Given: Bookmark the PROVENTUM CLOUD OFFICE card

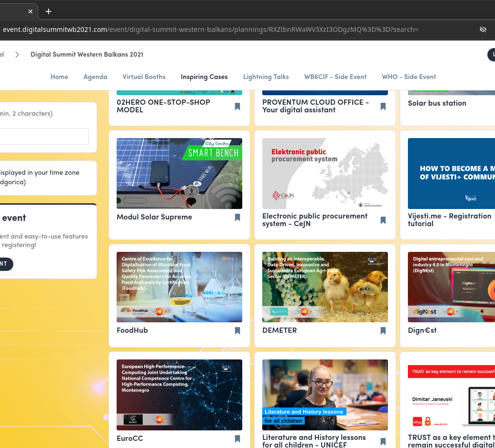Looking at the screenshot, I should (x=383, y=106).
